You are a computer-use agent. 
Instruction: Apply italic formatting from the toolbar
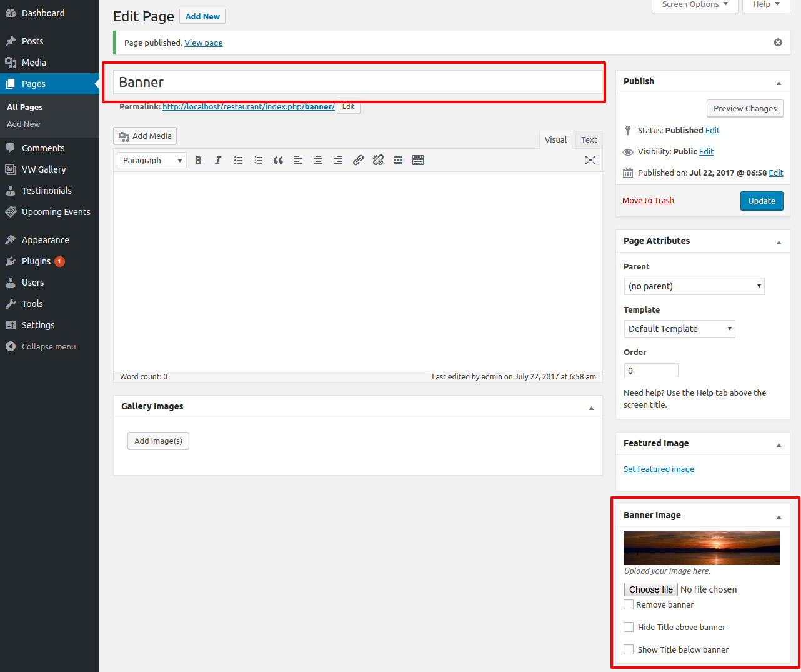218,161
